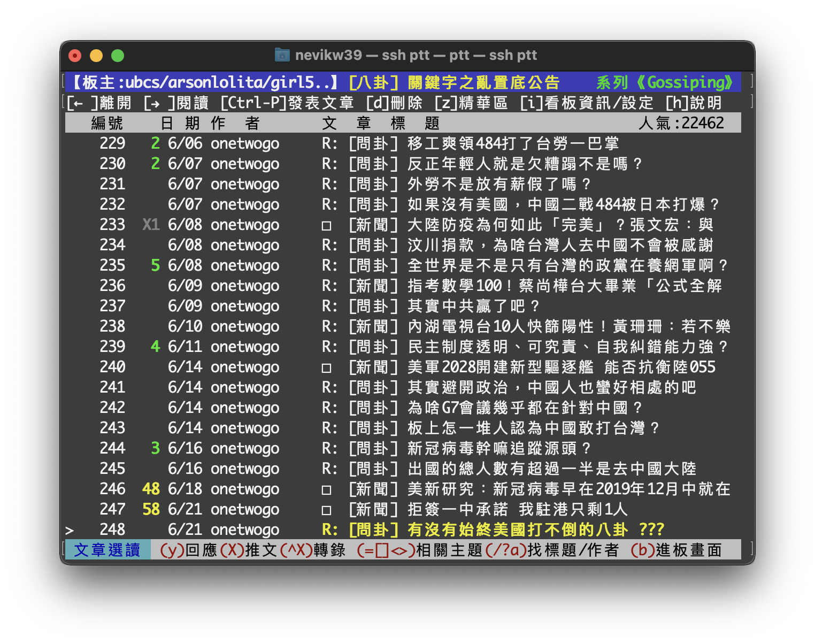Select news title 美軍2028開建新型驅逐艦
This screenshot has width=815, height=644.
pos(501,367)
